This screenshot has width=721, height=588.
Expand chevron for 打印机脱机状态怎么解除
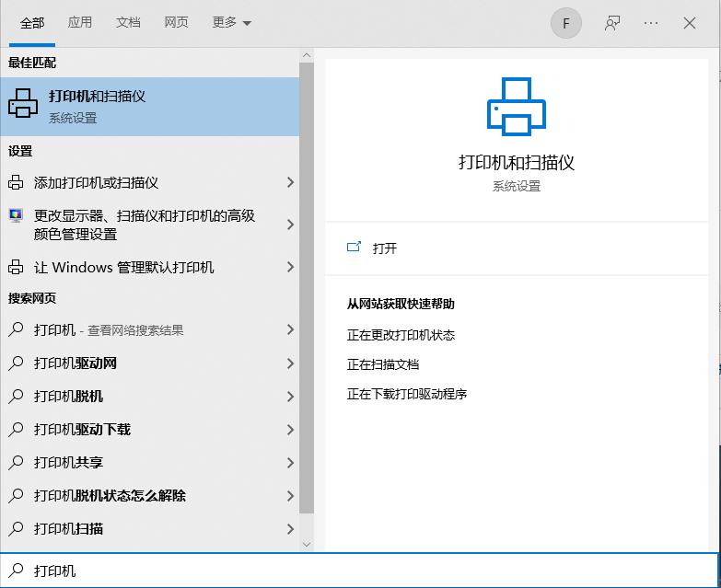[290, 496]
